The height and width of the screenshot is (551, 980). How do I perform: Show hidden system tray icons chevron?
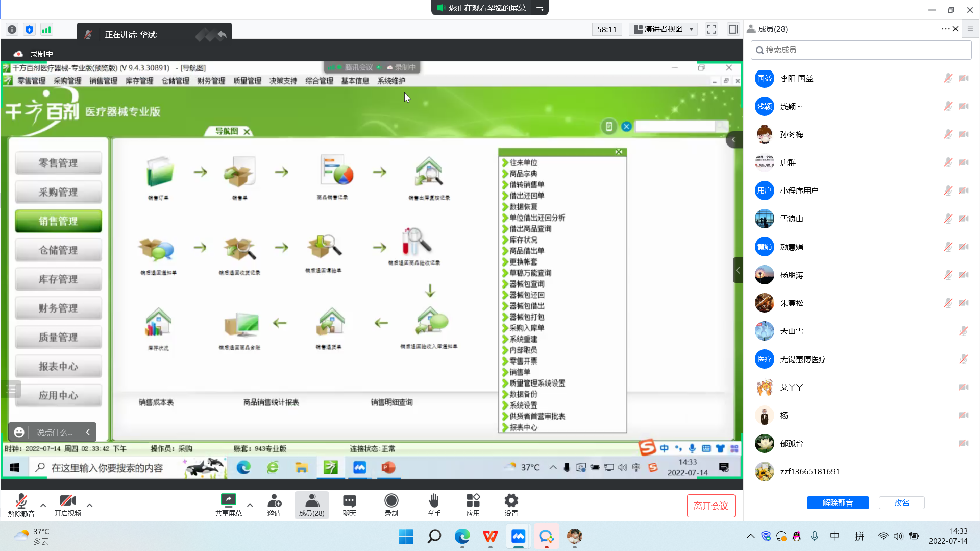pos(750,536)
